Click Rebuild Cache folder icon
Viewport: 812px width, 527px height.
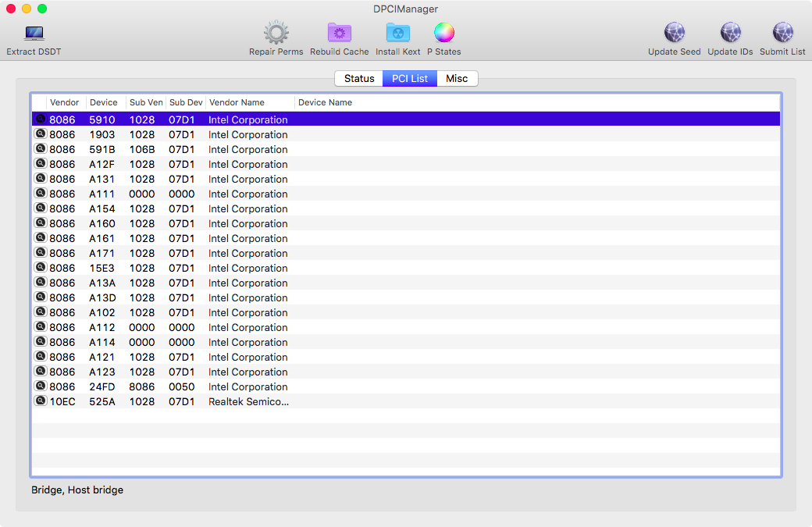point(339,33)
